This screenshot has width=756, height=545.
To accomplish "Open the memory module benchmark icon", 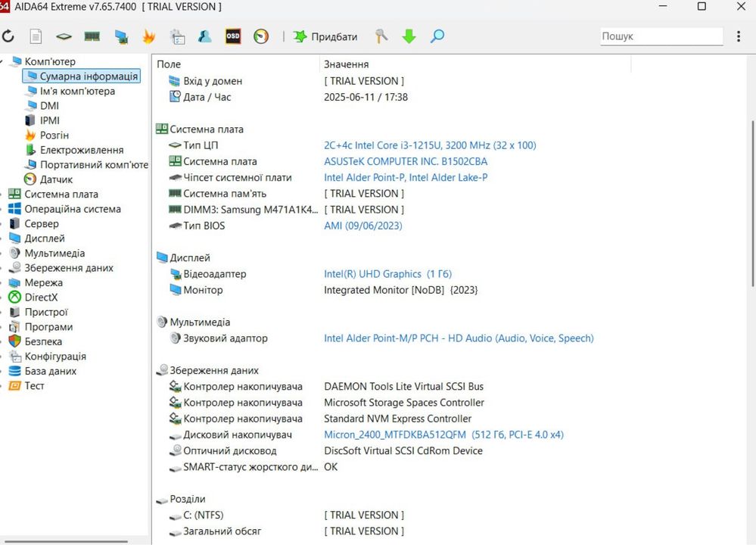I will pos(92,36).
